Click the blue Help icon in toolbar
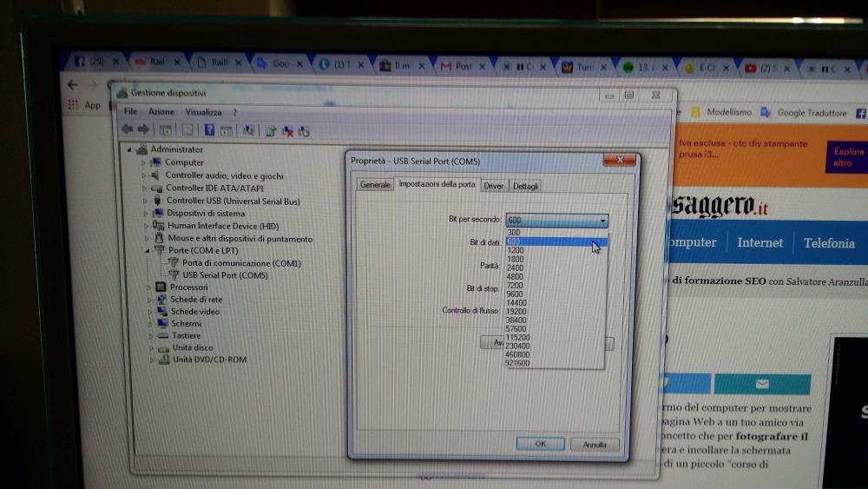Viewport: 868px width, 489px height. pyautogui.click(x=209, y=130)
